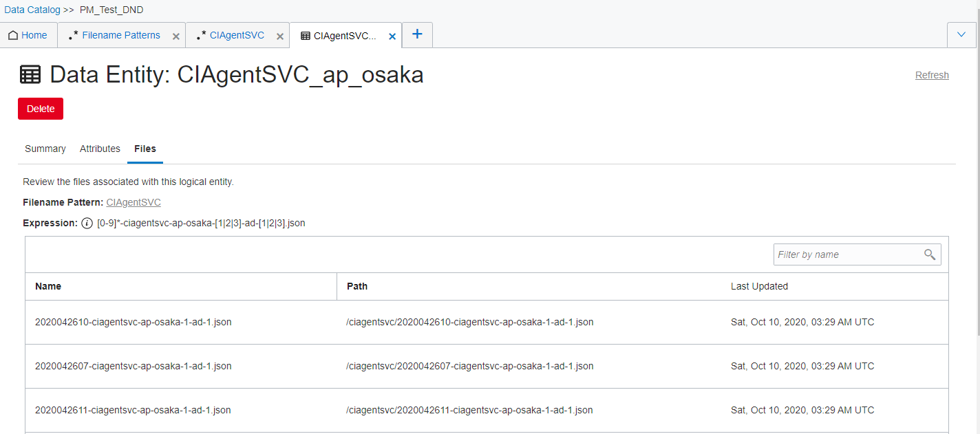Open the Filename Patterns tab

click(120, 35)
